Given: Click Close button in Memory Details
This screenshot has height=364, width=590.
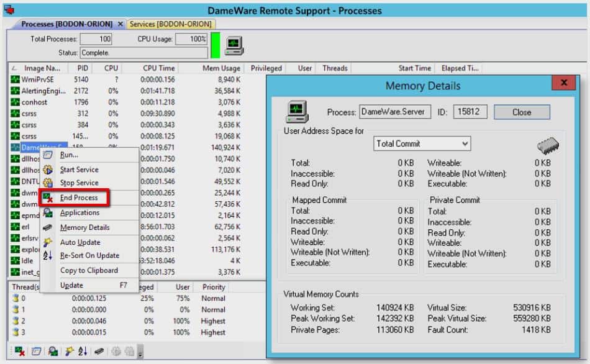Looking at the screenshot, I should pos(522,112).
